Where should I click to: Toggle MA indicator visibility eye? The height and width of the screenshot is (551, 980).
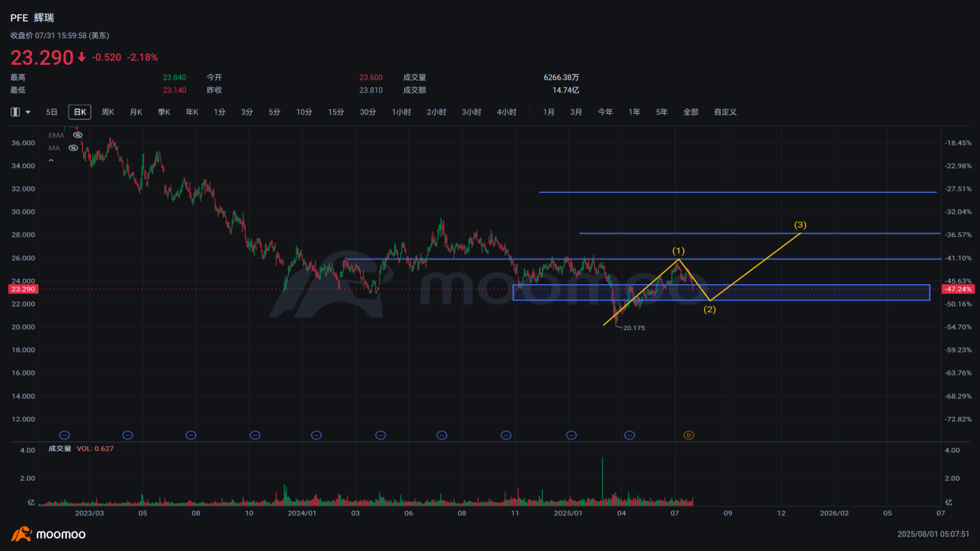tap(73, 148)
